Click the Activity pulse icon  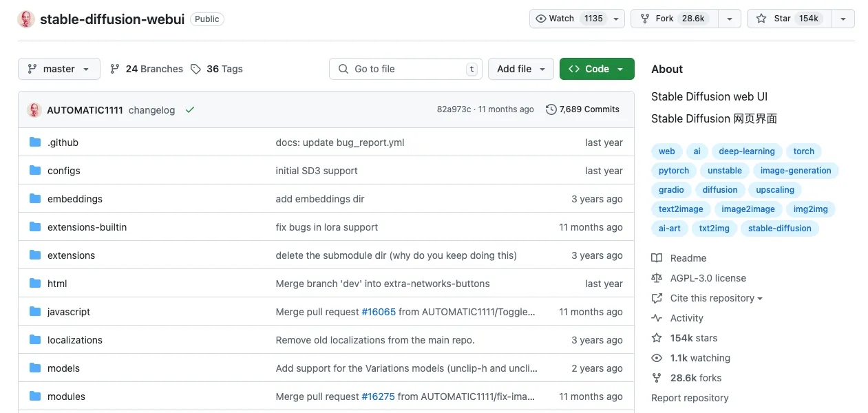tap(657, 318)
